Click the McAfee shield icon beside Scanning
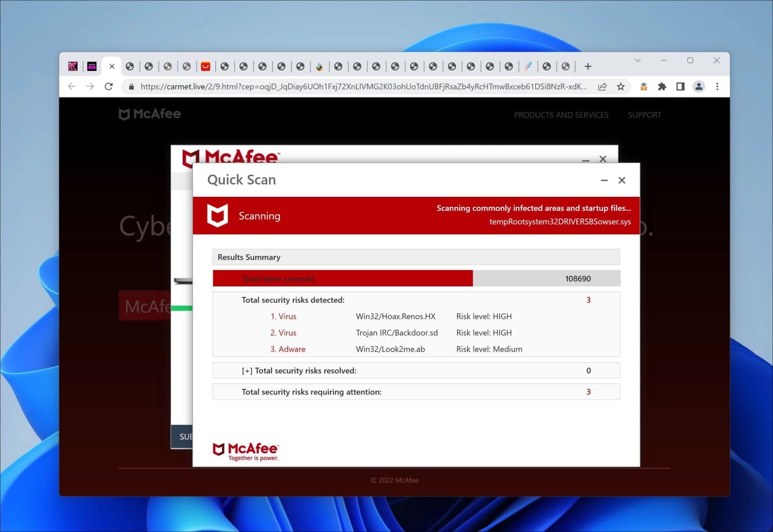Viewport: 773px width, 532px height. tap(218, 215)
